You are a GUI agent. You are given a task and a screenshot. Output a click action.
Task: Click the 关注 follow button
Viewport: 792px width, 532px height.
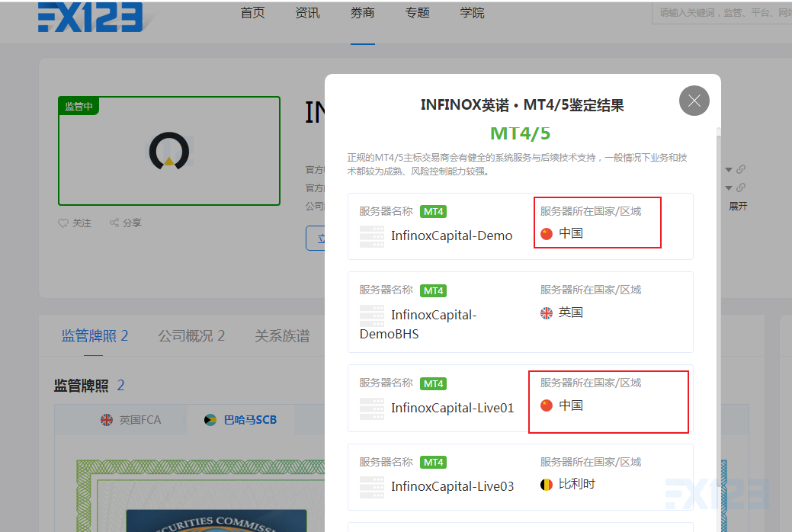click(x=75, y=223)
